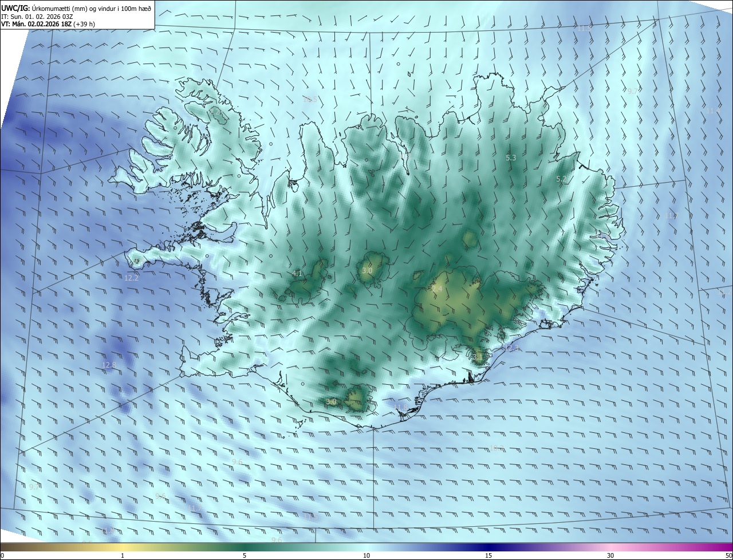This screenshot has width=733, height=560.
Task: Click the "0" tick on the colour scale
Action: tap(2, 555)
